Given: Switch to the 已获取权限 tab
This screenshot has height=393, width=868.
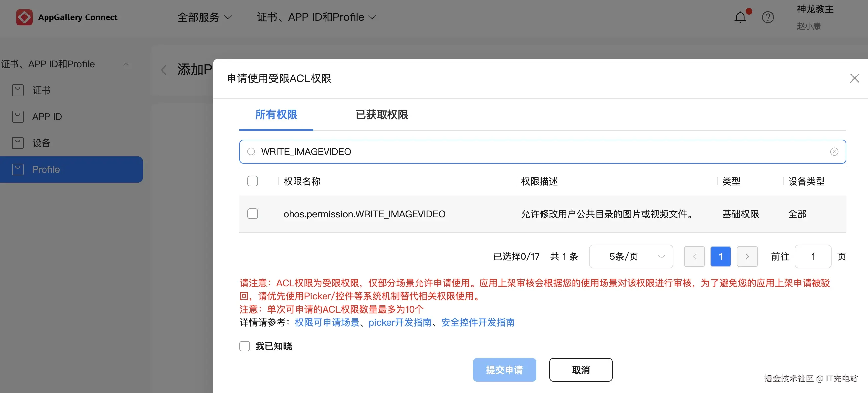Looking at the screenshot, I should coord(382,115).
